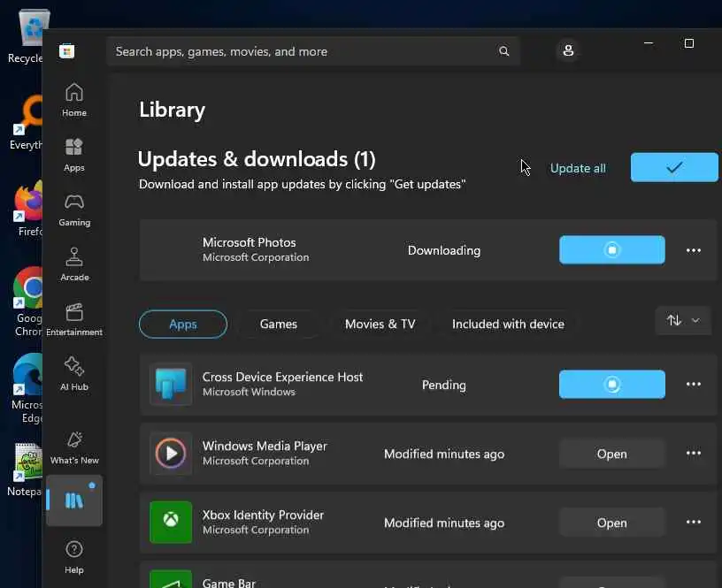Image resolution: width=722 pixels, height=588 pixels.
Task: Stop the Microsoft Photos download
Action: [x=612, y=250]
